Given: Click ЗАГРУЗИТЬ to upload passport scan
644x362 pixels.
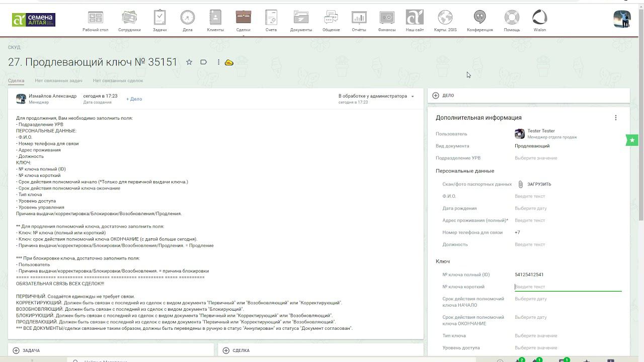Looking at the screenshot, I should click(x=539, y=184).
